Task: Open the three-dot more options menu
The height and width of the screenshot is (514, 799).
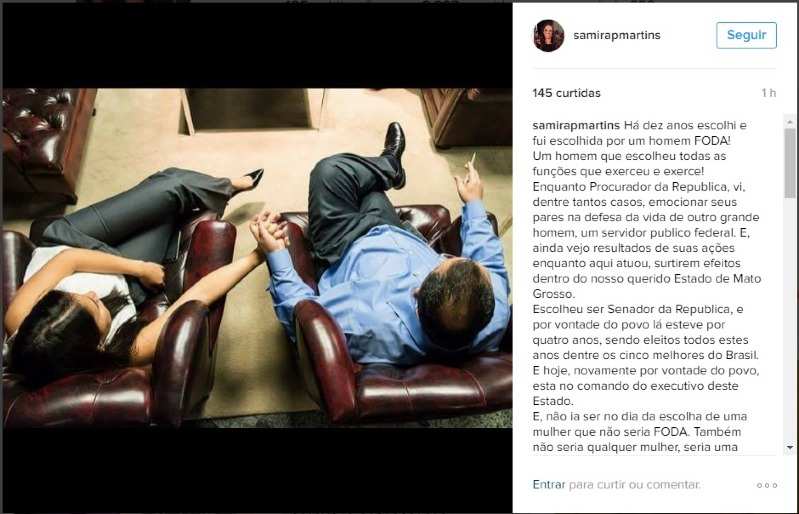Action: coord(767,485)
